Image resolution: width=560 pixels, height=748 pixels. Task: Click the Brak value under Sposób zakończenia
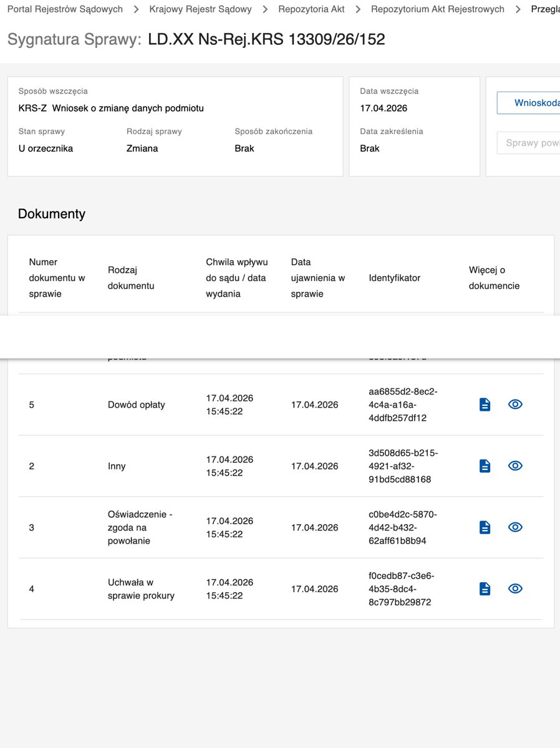point(244,148)
